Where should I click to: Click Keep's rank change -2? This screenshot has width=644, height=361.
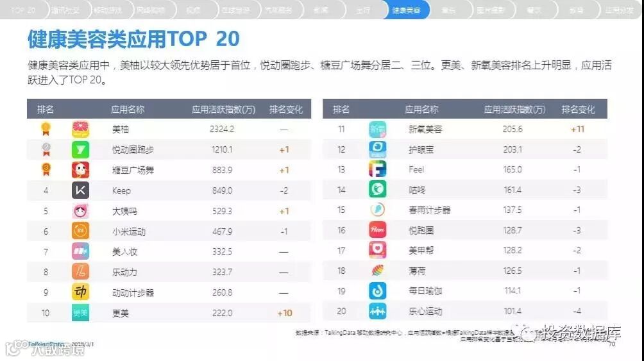284,190
